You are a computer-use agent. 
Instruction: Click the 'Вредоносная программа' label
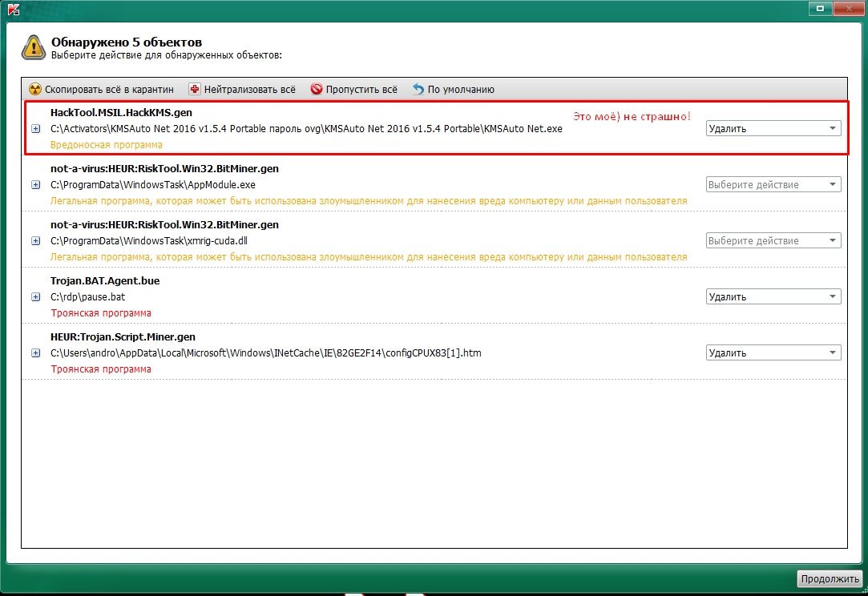point(107,145)
